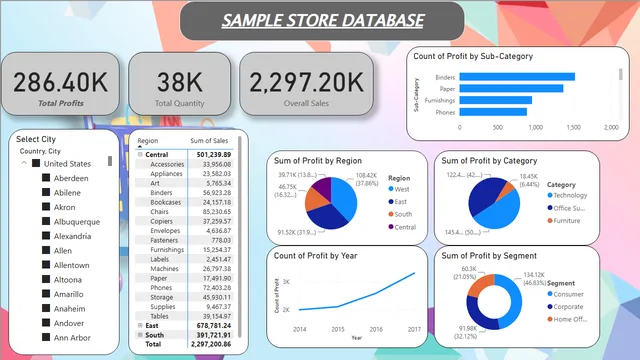
Task: Check the Ann Arbor city checkbox
Action: (46, 337)
